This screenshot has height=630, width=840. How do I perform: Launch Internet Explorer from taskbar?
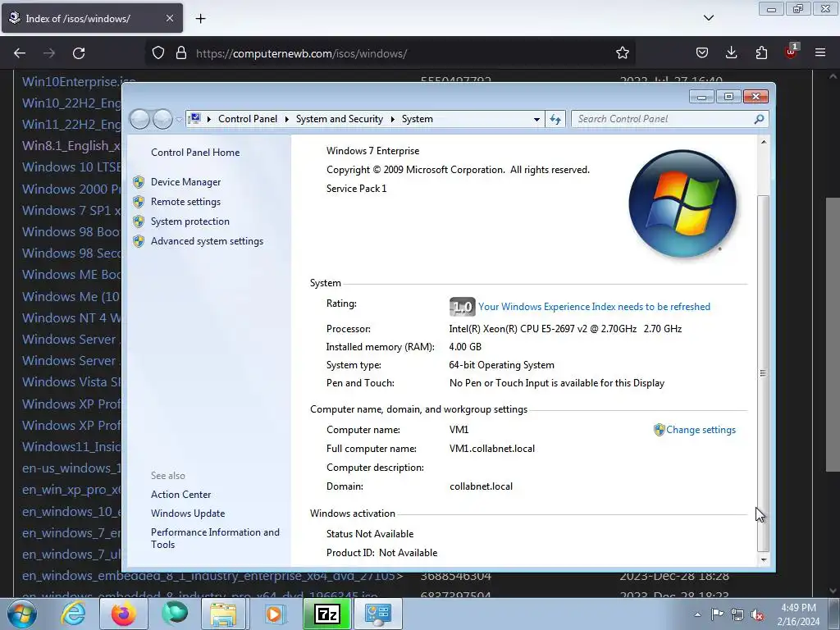[73, 614]
